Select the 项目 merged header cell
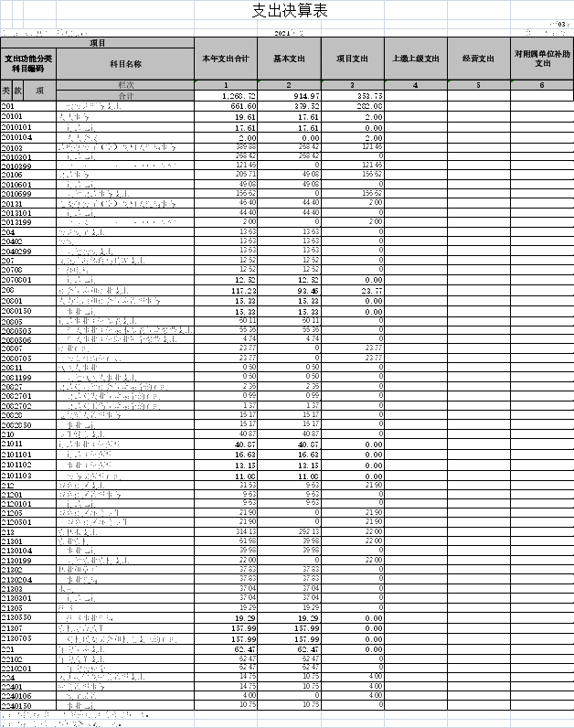Screen dimensions: 574x728 [x=97, y=43]
